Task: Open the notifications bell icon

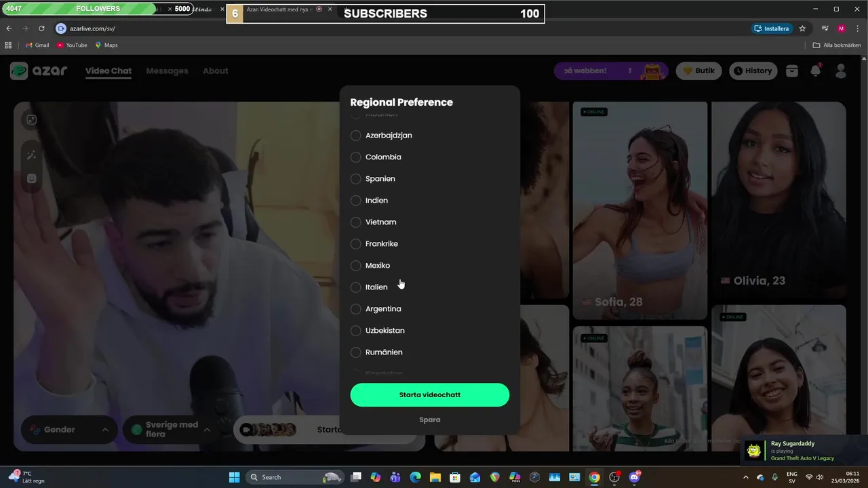Action: tap(816, 70)
